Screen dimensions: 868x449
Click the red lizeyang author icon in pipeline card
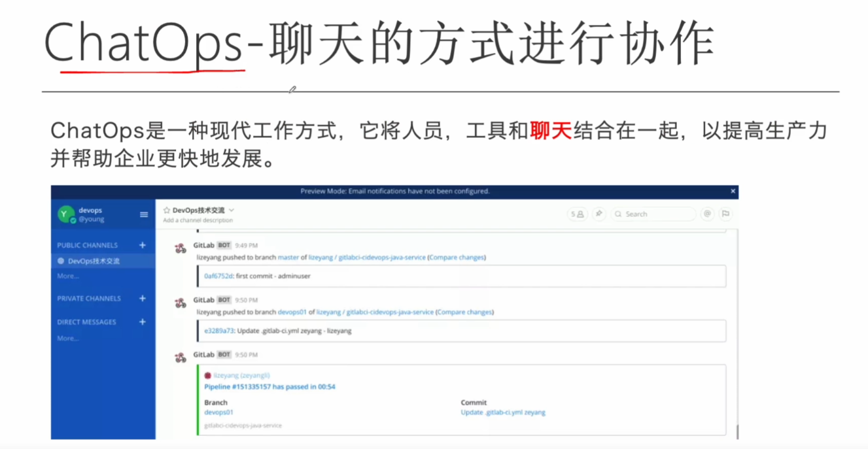[208, 376]
